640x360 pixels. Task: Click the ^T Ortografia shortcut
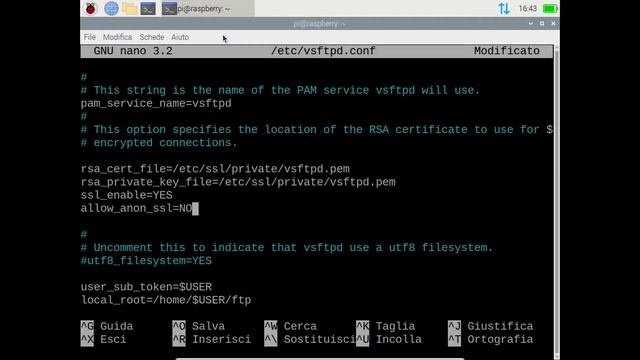tap(491, 339)
